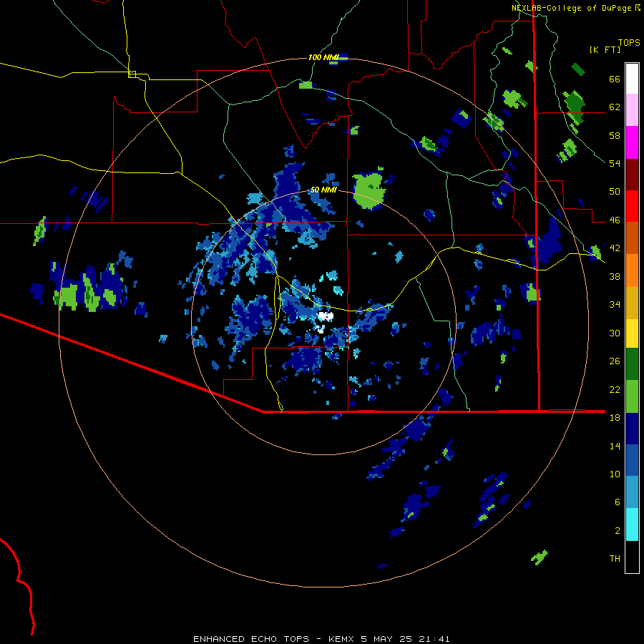The height and width of the screenshot is (644, 644).
Task: Pick the bright orange legend swatch
Action: (x=632, y=270)
